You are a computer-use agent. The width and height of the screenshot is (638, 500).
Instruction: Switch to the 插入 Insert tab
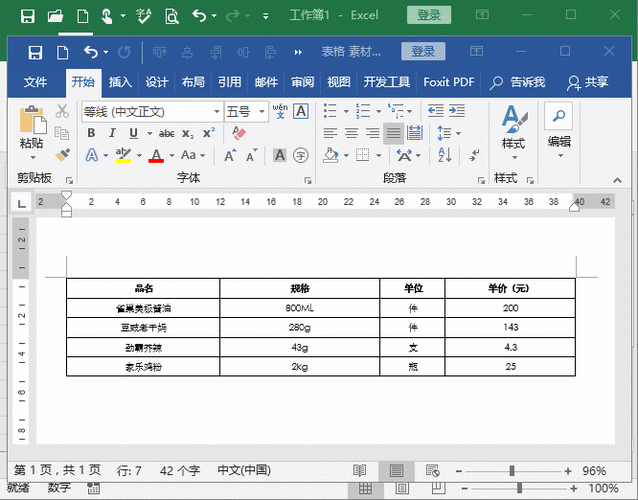(x=120, y=82)
